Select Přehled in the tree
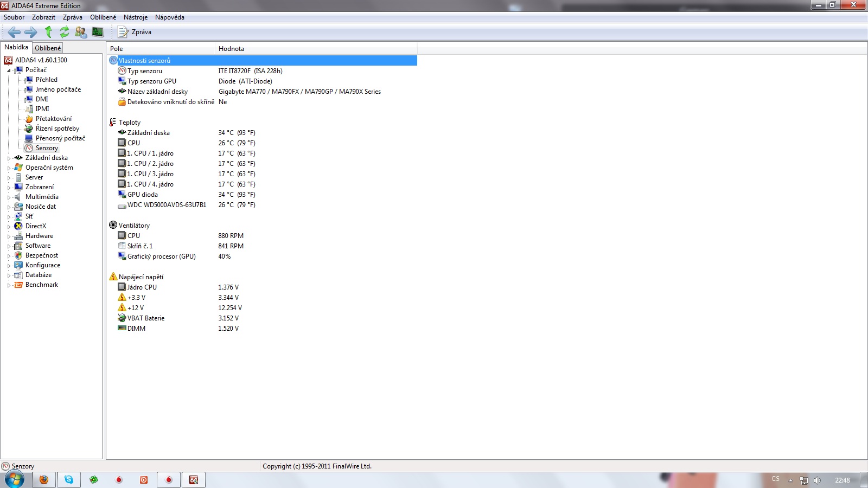 (x=46, y=80)
